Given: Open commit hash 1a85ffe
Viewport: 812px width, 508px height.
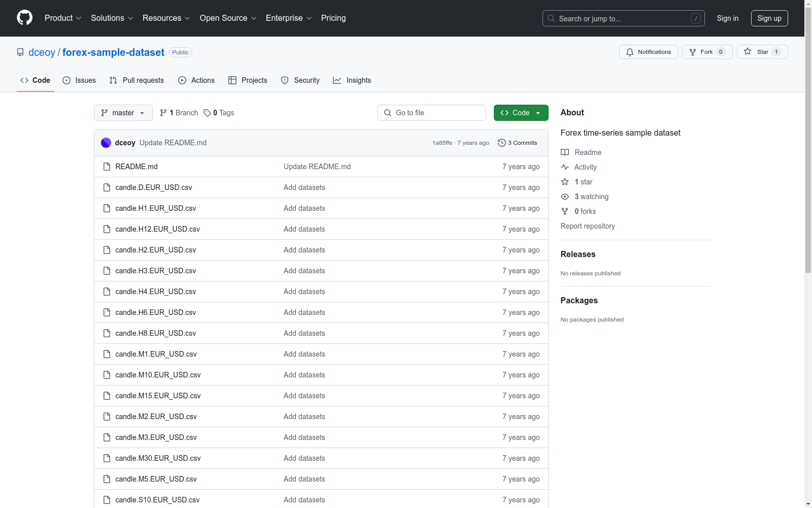Looking at the screenshot, I should (x=442, y=143).
